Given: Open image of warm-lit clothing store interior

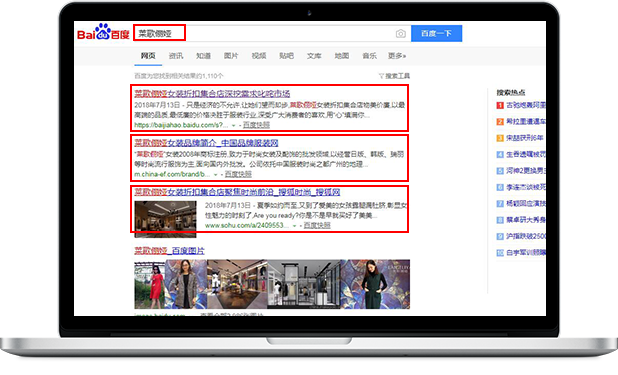Looking at the screenshot, I should click(x=237, y=284).
